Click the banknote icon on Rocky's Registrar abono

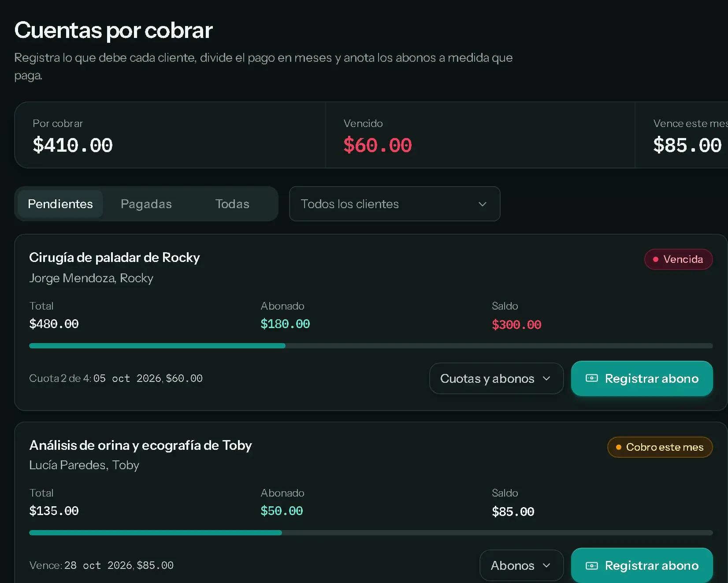pyautogui.click(x=592, y=378)
